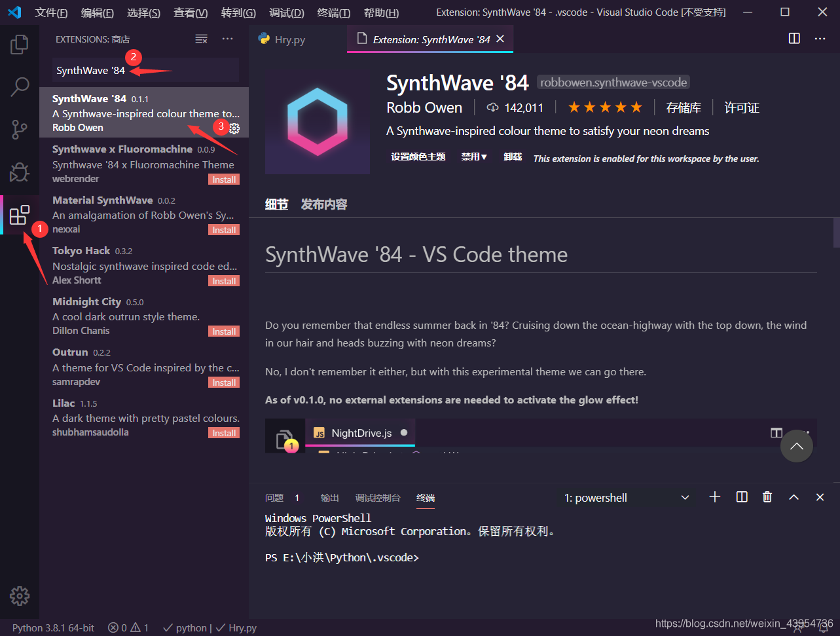Install Synthwave x Fluoromachine extension
The width and height of the screenshot is (840, 636).
pyautogui.click(x=224, y=179)
